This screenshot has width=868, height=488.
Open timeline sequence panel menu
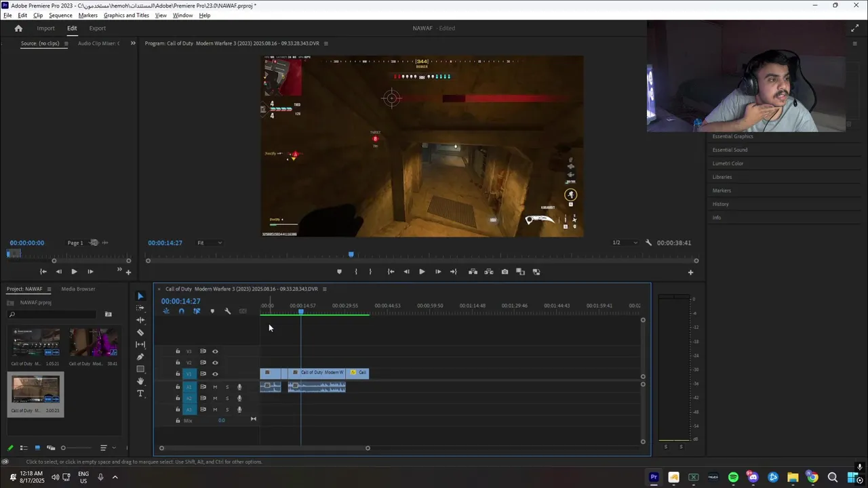tap(324, 289)
